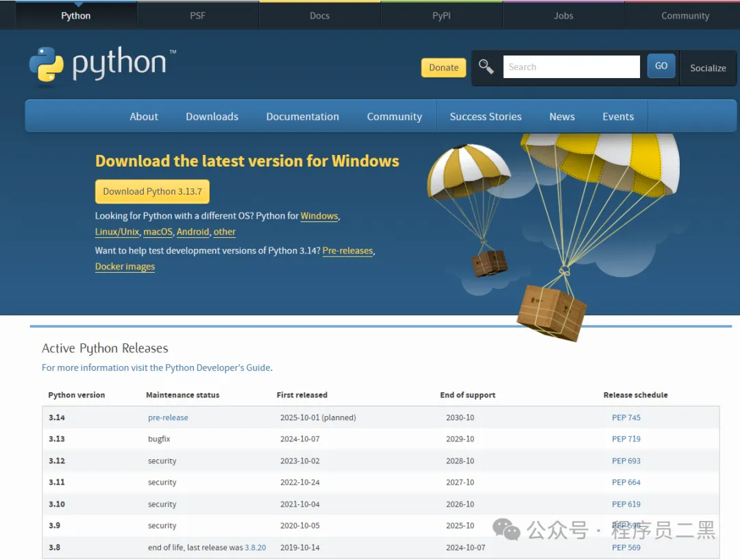
Task: Open the Docker images link
Action: (x=125, y=267)
